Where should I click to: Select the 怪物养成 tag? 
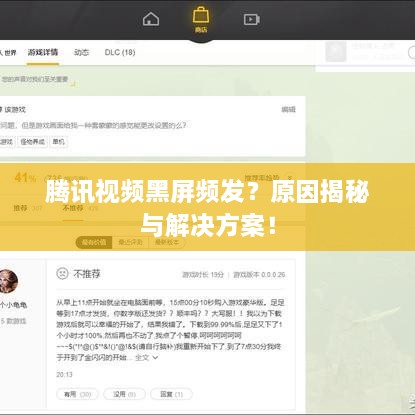(x=33, y=142)
